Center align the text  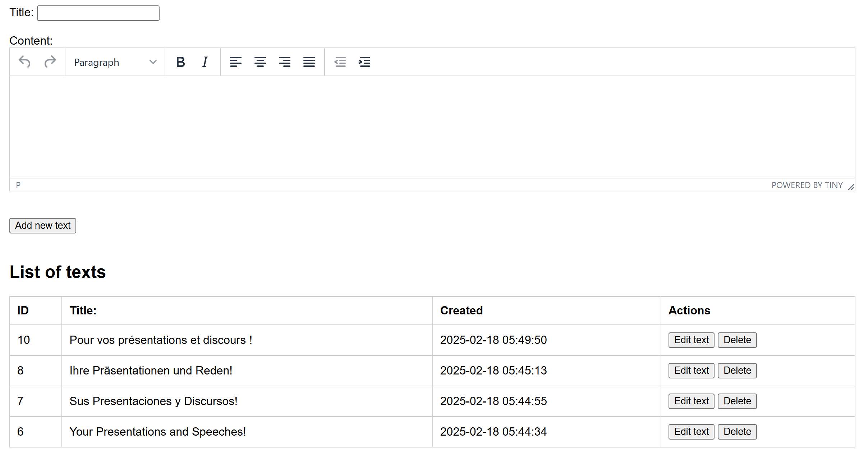pyautogui.click(x=260, y=62)
